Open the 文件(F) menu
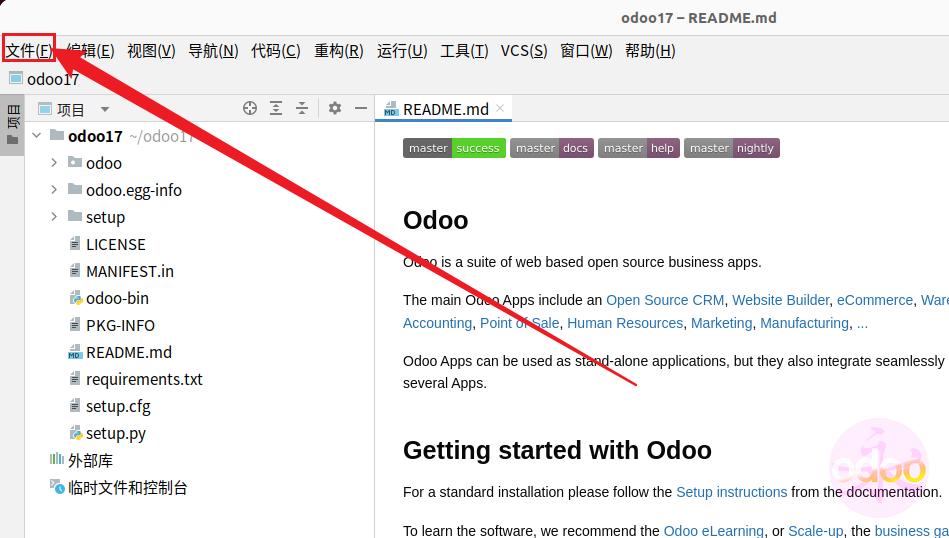The height and width of the screenshot is (538, 949). pos(28,51)
